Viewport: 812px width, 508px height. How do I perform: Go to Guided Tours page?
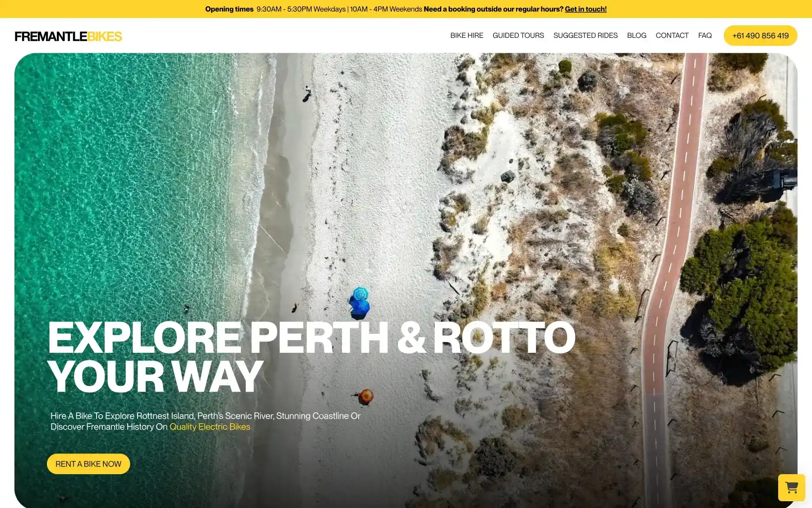(x=518, y=35)
